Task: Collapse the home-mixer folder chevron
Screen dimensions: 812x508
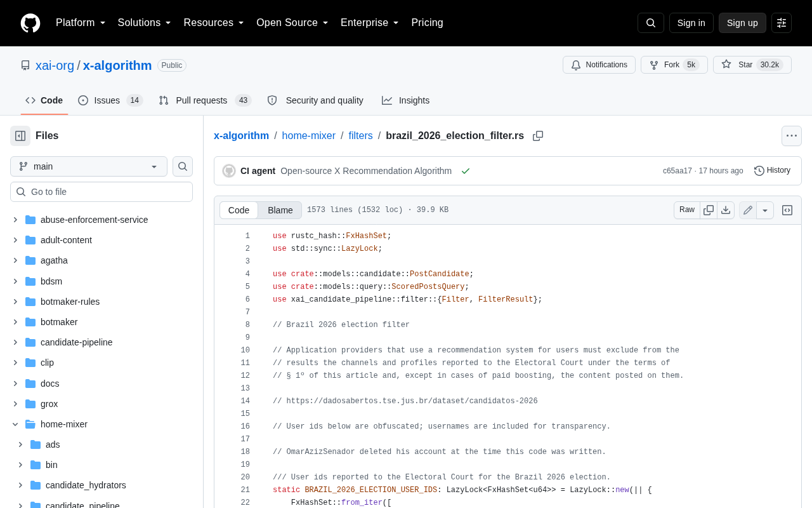Action: click(x=15, y=424)
